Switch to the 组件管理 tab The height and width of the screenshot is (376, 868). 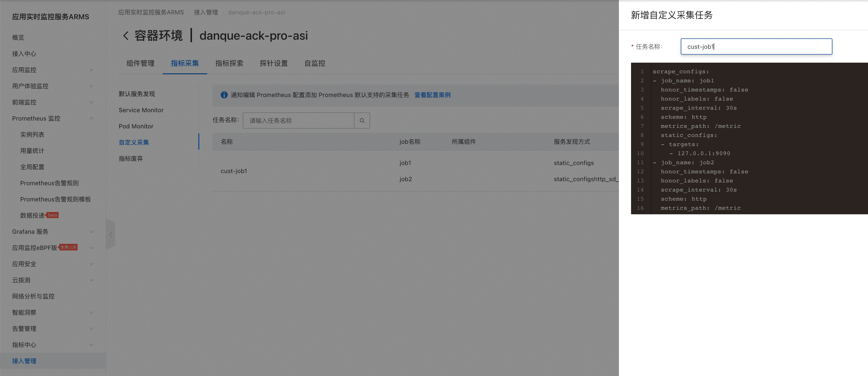[x=140, y=63]
